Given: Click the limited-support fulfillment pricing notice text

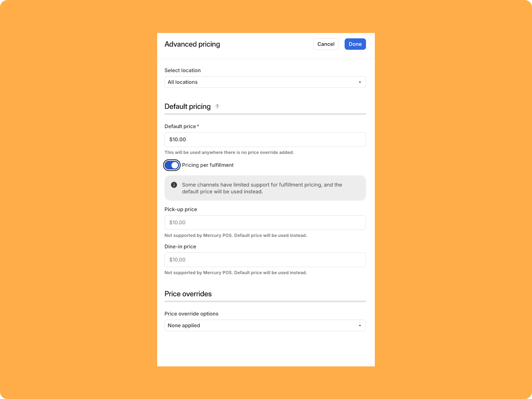Looking at the screenshot, I should [x=262, y=188].
